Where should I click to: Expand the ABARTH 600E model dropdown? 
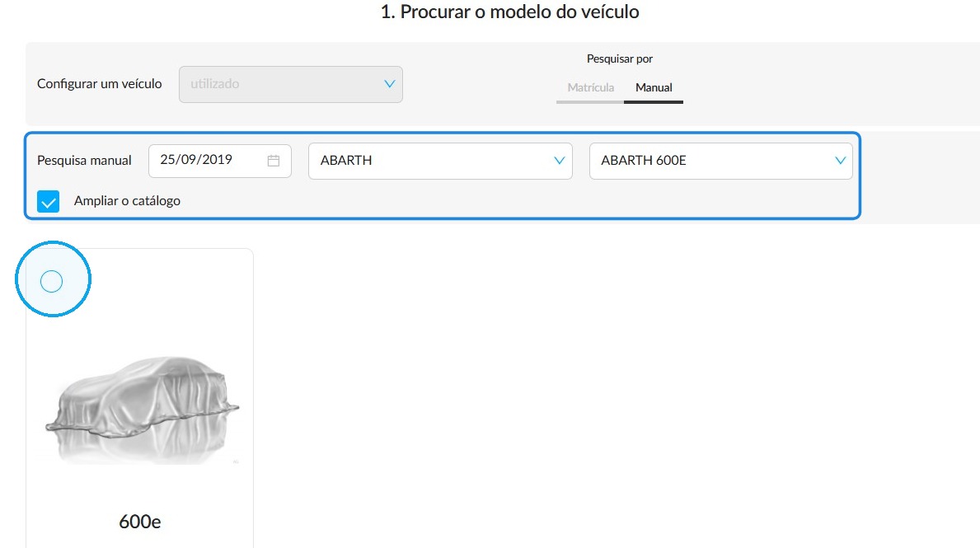[x=720, y=161]
